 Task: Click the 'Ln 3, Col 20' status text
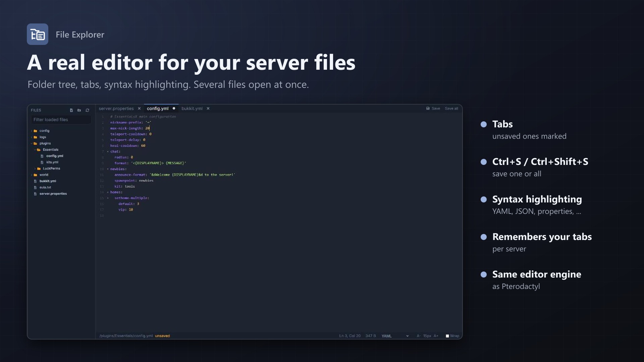pyautogui.click(x=350, y=336)
